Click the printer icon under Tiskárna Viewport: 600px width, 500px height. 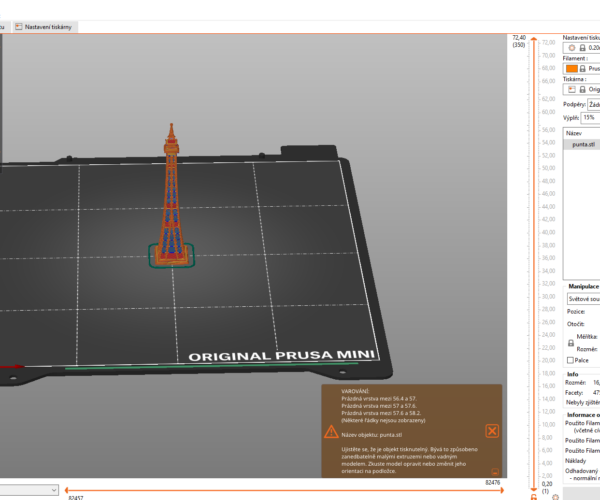point(572,89)
